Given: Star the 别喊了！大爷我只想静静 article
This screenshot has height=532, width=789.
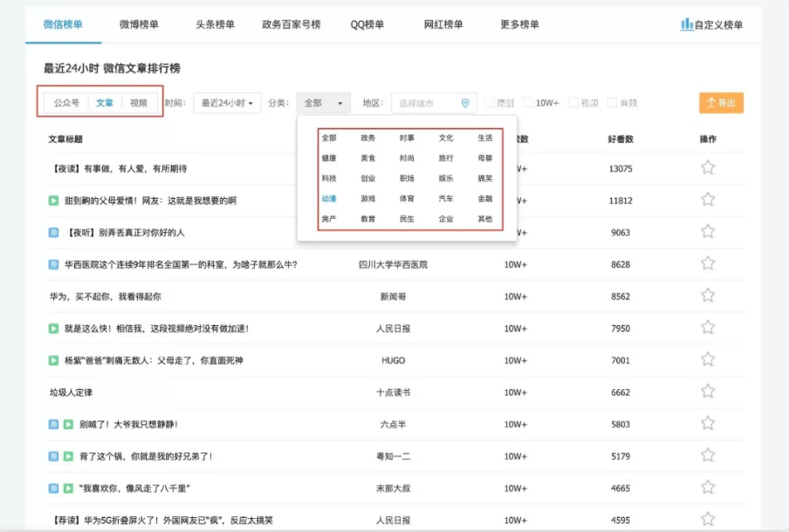Looking at the screenshot, I should [708, 424].
